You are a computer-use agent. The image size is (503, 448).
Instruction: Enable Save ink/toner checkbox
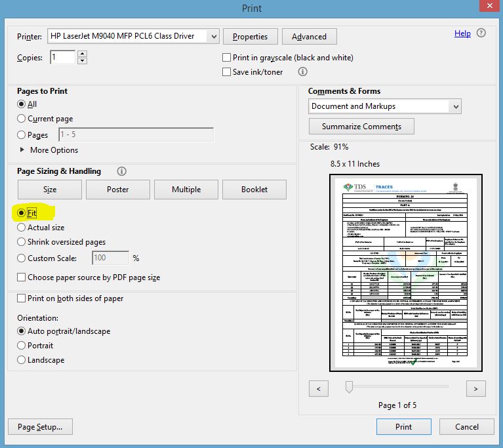tap(226, 71)
